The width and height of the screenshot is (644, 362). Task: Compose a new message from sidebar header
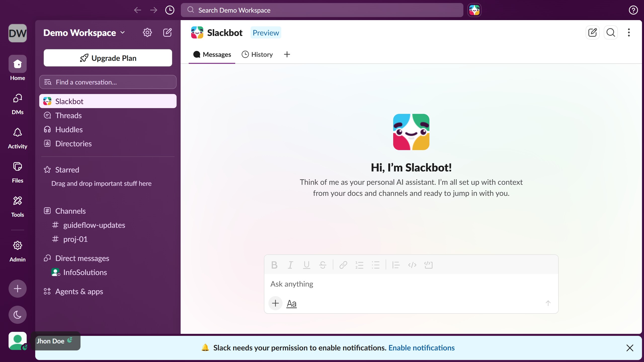[x=168, y=33]
